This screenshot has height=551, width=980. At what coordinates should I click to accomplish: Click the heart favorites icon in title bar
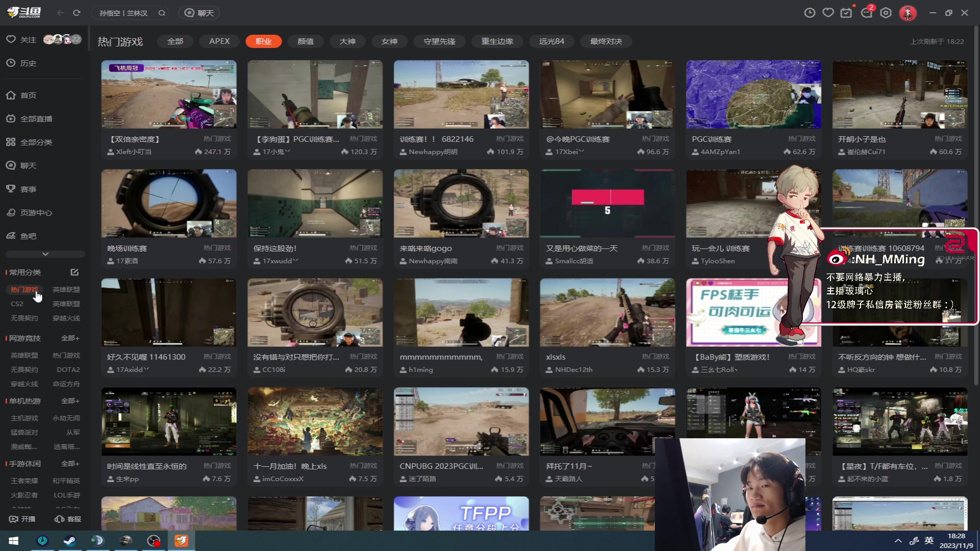pos(828,13)
